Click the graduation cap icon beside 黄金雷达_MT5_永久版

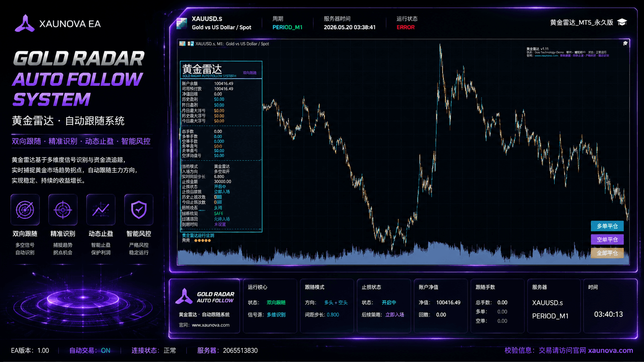click(x=622, y=22)
